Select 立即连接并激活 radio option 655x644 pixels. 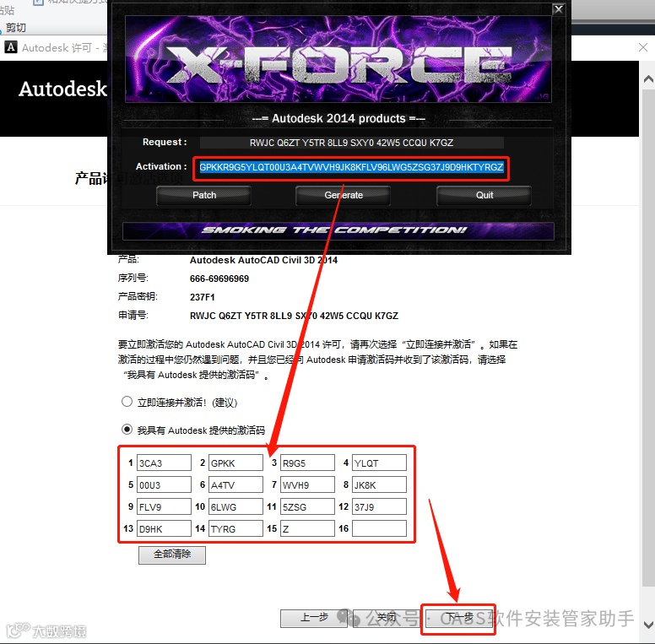[x=127, y=402]
